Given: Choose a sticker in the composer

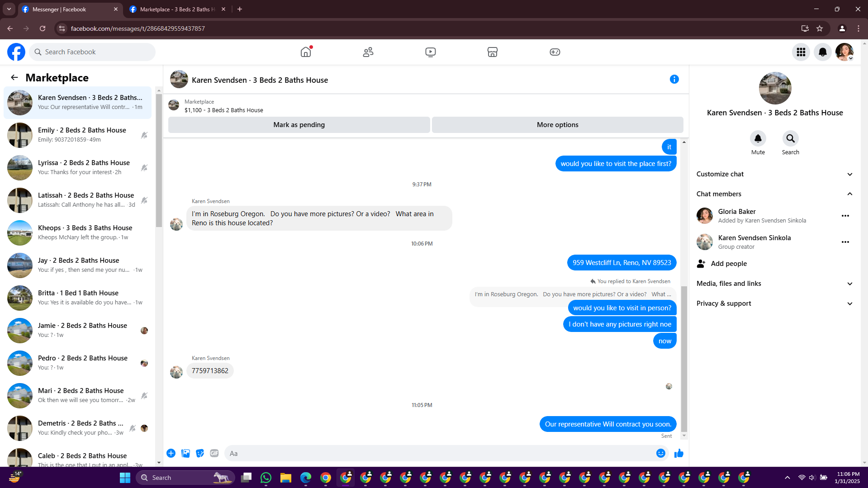Looking at the screenshot, I should [x=200, y=453].
